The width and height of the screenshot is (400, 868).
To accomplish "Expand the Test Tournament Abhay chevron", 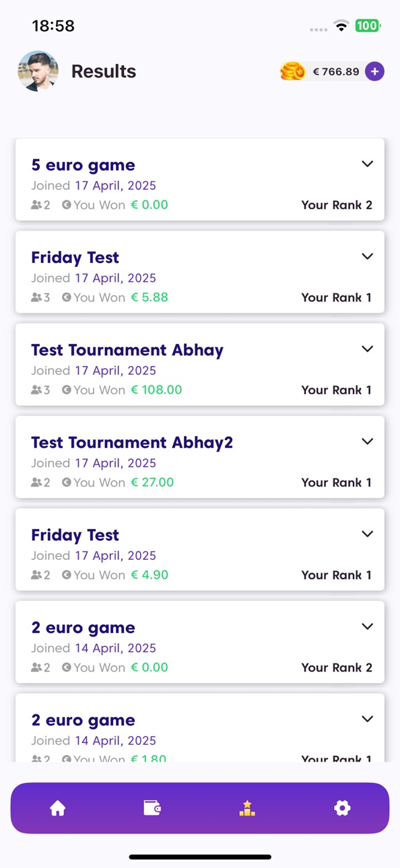I will pos(367,349).
